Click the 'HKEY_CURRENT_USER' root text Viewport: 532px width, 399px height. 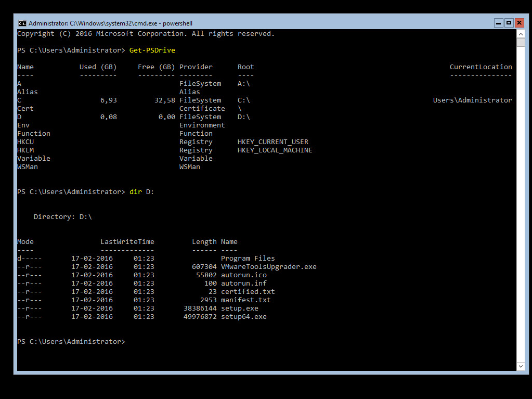tap(273, 142)
